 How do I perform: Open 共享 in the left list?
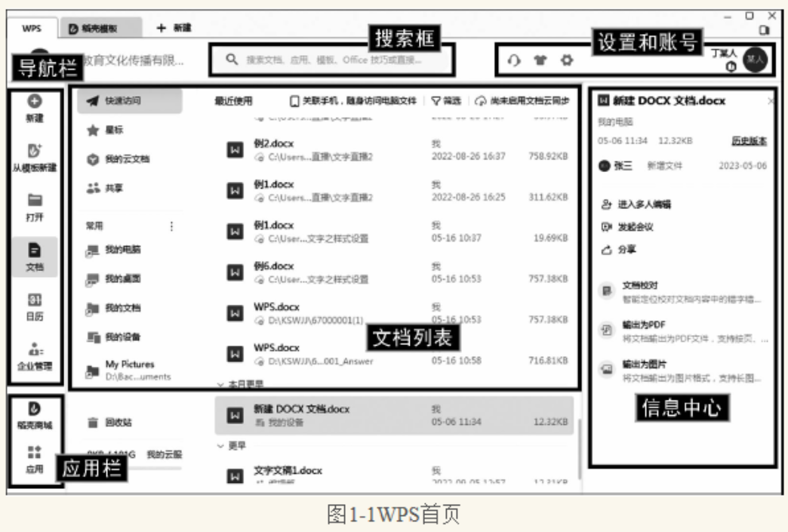pyautogui.click(x=105, y=189)
